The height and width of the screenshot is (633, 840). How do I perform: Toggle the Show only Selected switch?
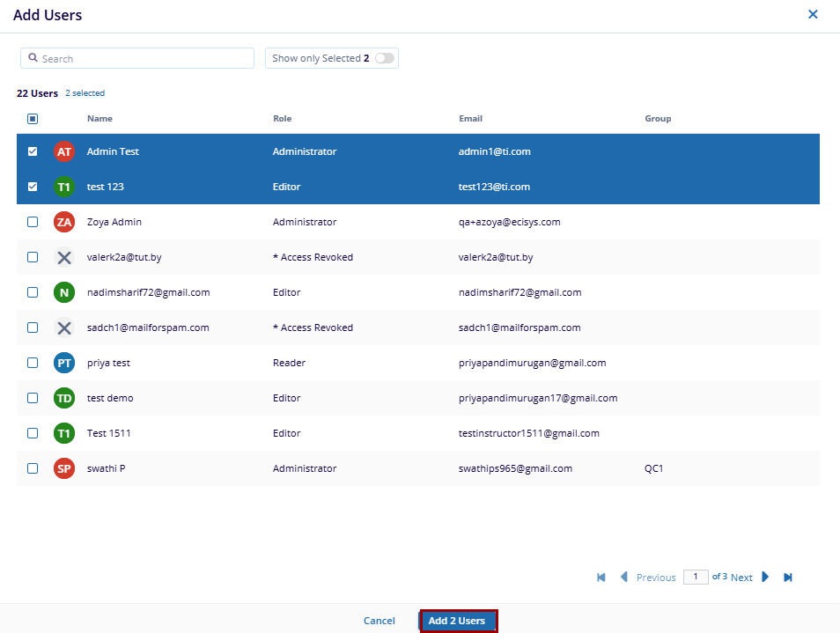[x=384, y=58]
